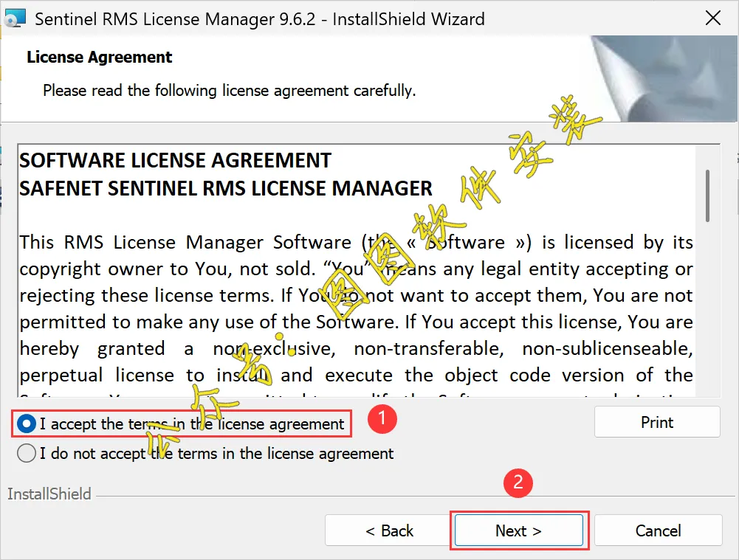Click "Please read the following license agreement carefully."
The height and width of the screenshot is (560, 739).
(230, 90)
